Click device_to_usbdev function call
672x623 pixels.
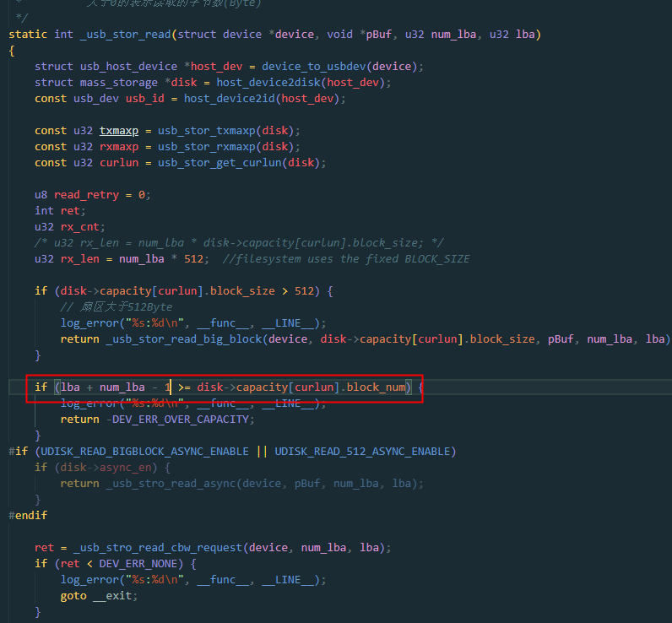(x=313, y=67)
